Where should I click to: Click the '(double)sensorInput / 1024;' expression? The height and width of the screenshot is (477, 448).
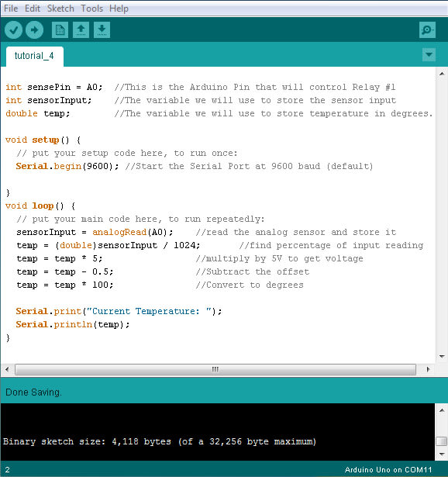point(127,245)
